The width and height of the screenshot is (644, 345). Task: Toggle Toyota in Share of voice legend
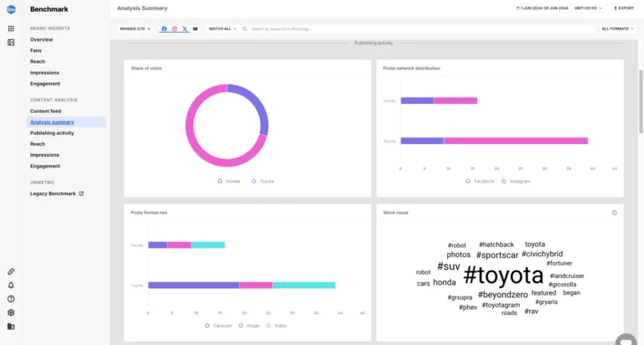point(262,181)
